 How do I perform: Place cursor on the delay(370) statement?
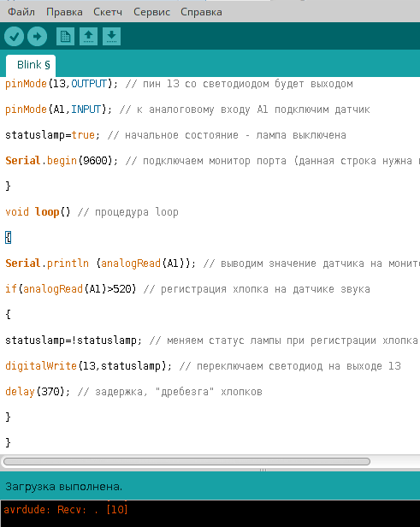tap(38, 392)
